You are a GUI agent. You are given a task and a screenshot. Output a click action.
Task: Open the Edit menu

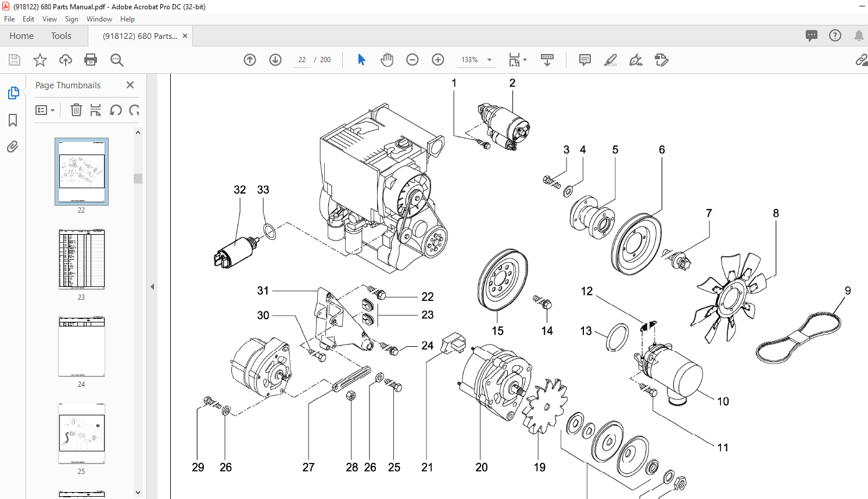(28, 19)
